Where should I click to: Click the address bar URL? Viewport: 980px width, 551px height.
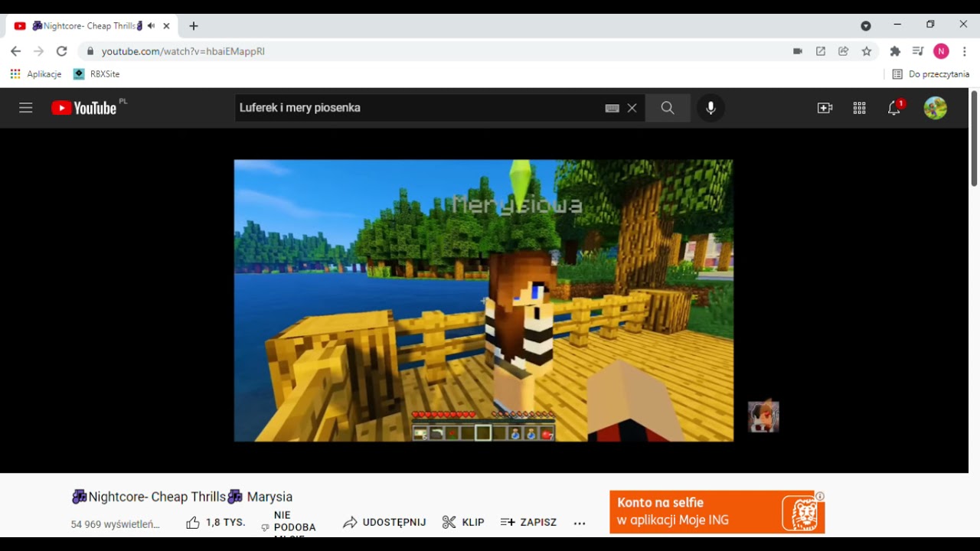[183, 51]
